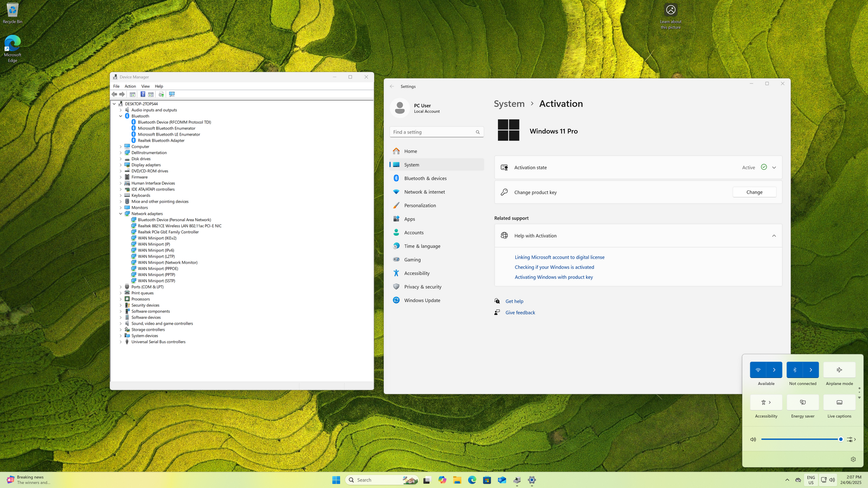Open Personalization settings
Screen dimensions: 868x488
(437, 206)
